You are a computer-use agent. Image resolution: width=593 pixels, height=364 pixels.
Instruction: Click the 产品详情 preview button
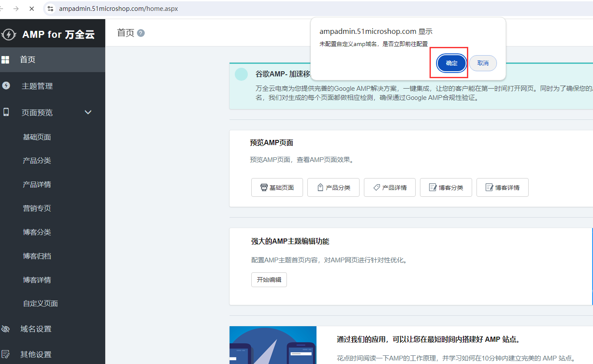click(x=390, y=188)
